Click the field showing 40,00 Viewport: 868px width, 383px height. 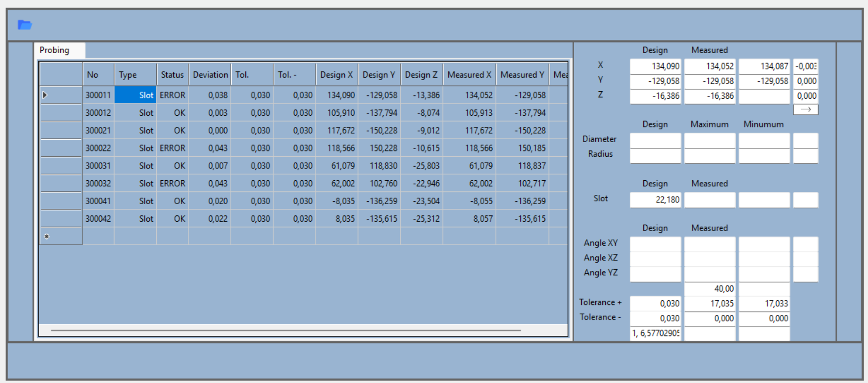pyautogui.click(x=709, y=289)
